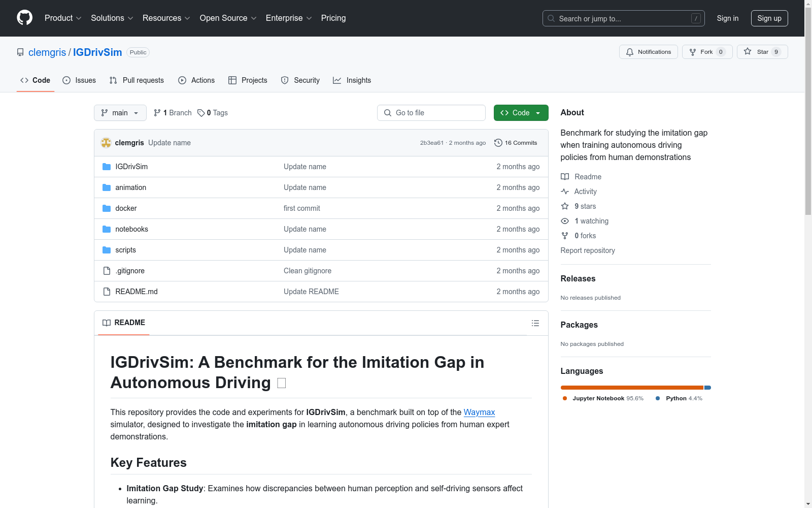Image resolution: width=812 pixels, height=508 pixels.
Task: Open the README.md file name
Action: [x=137, y=292]
